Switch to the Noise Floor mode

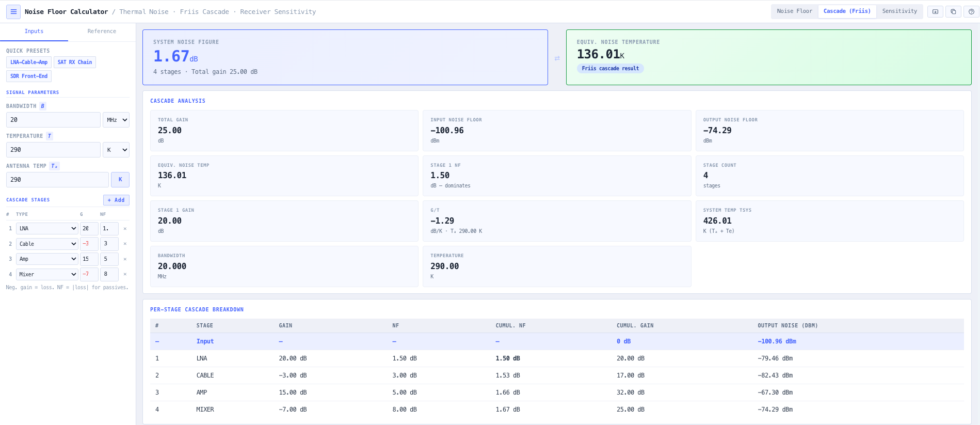tap(794, 11)
